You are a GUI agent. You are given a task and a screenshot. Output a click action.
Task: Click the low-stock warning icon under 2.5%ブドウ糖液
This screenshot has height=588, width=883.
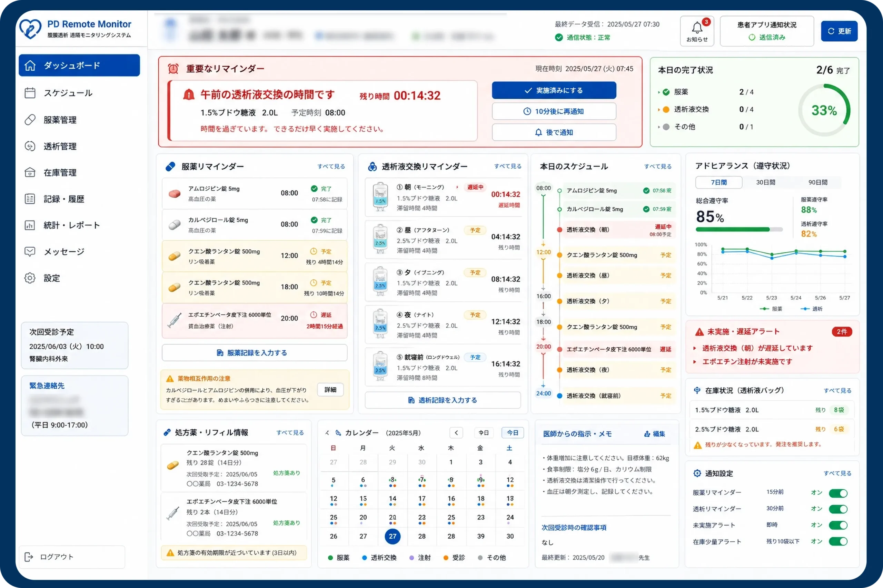click(697, 445)
